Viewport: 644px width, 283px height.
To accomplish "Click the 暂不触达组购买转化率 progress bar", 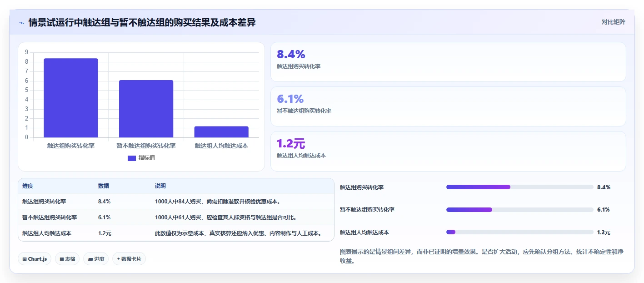I will [x=520, y=210].
